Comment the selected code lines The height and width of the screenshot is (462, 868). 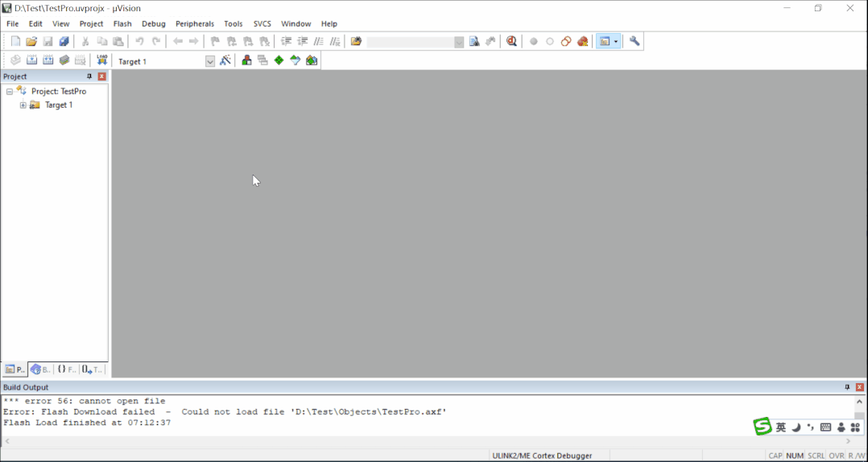318,42
